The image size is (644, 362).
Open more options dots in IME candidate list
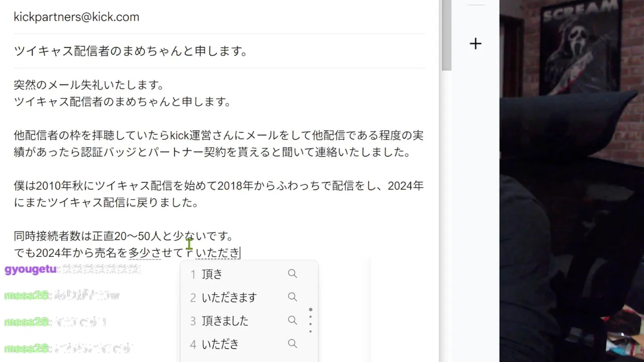tap(310, 320)
